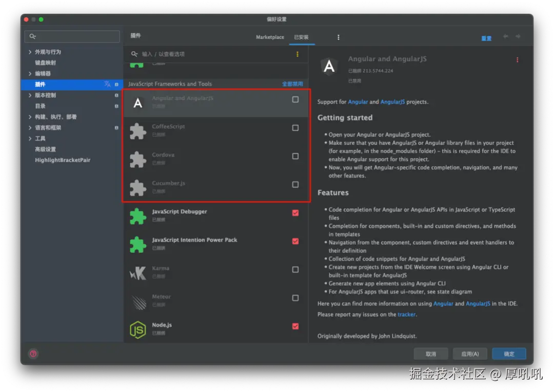This screenshot has height=392, width=554.
Task: Disable the Node.js plugin checkbox
Action: click(x=295, y=326)
